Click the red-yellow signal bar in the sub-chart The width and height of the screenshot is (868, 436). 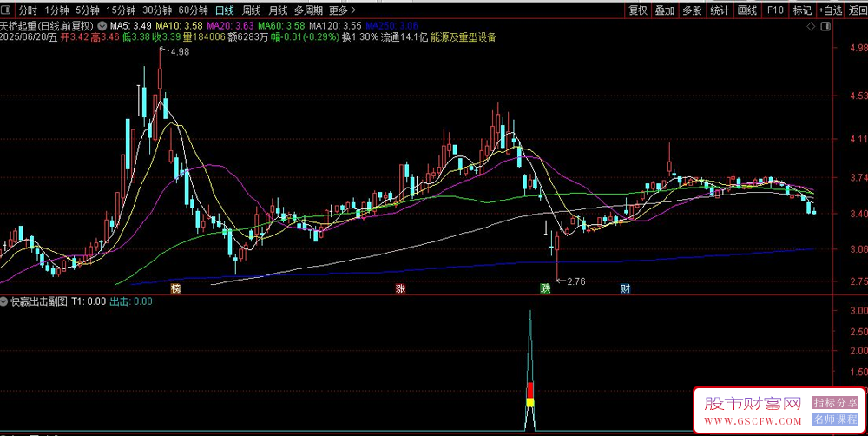[529, 394]
